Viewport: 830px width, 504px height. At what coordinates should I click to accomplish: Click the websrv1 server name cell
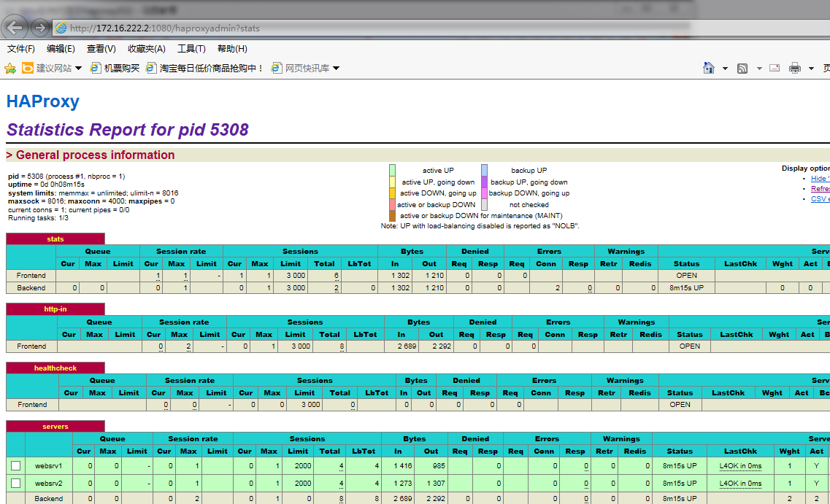tap(49, 466)
